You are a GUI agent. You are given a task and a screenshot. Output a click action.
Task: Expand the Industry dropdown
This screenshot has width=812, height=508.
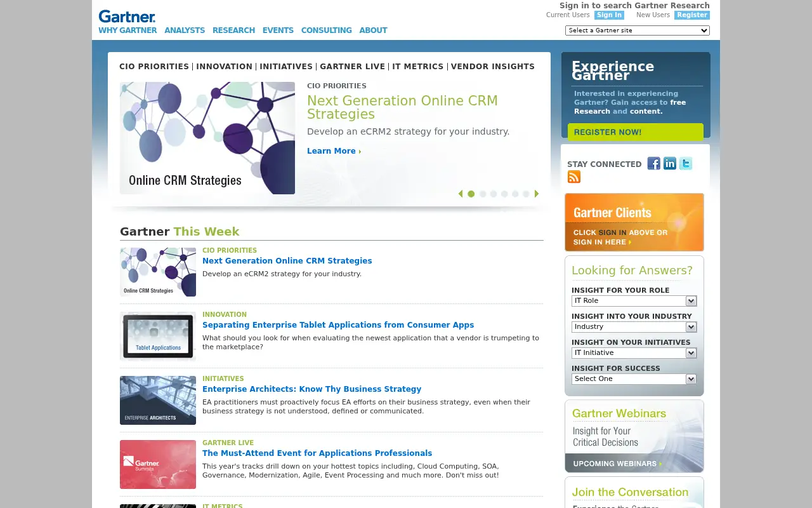[x=634, y=327]
